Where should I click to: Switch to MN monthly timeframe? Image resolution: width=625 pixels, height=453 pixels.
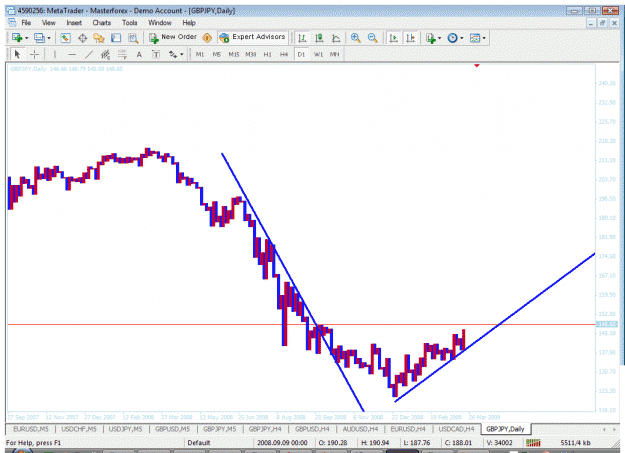pos(335,54)
